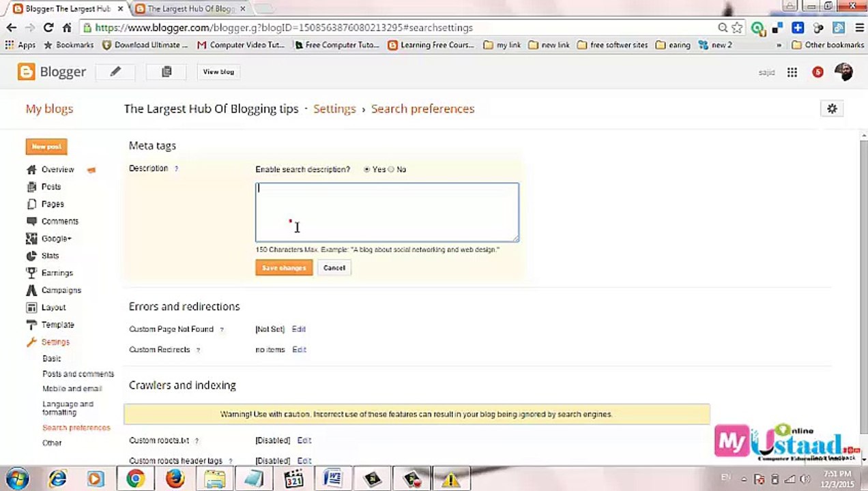Launch Internet Explorer from taskbar

57,479
